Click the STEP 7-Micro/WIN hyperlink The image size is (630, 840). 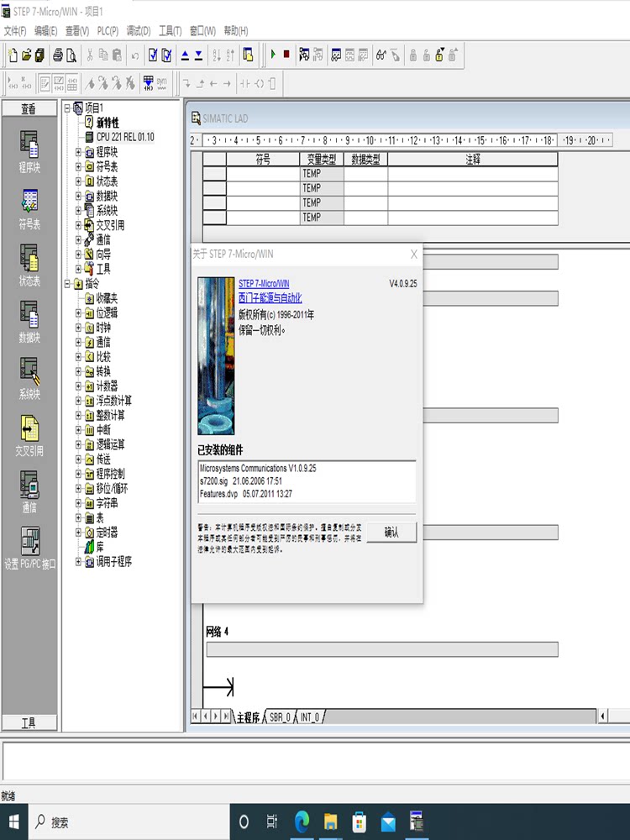tap(264, 284)
